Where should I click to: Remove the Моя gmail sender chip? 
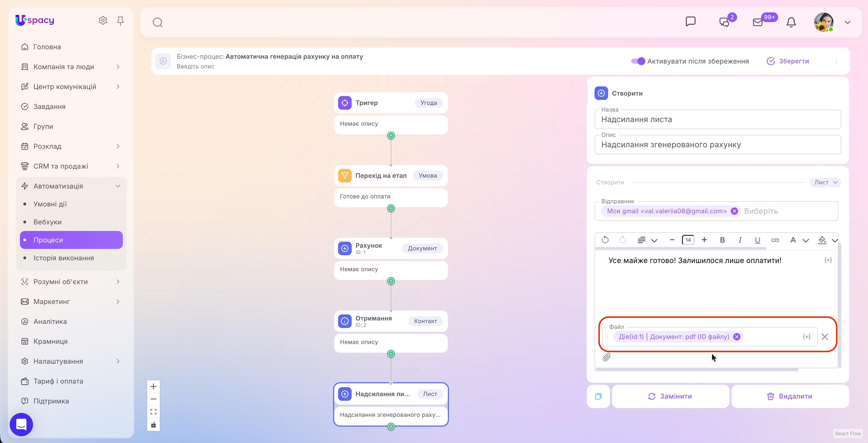(x=734, y=211)
